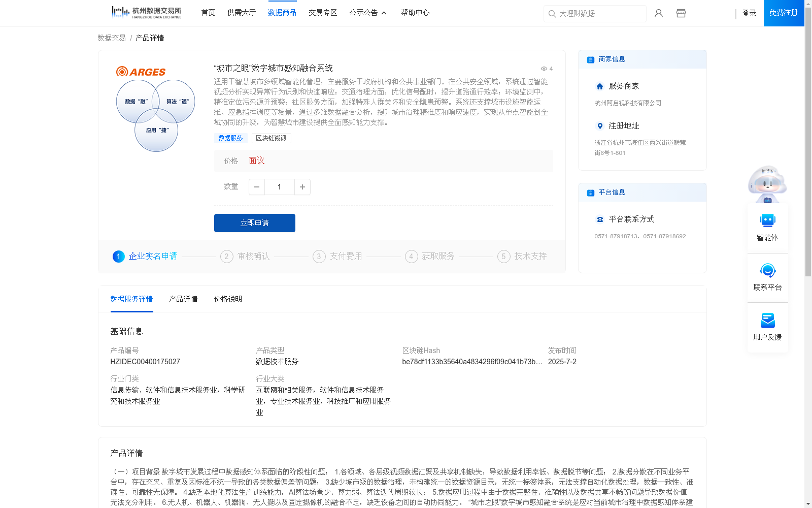Viewport: 812px width, 508px height.
Task: Open the 用户反馈 mail icon
Action: [767, 320]
